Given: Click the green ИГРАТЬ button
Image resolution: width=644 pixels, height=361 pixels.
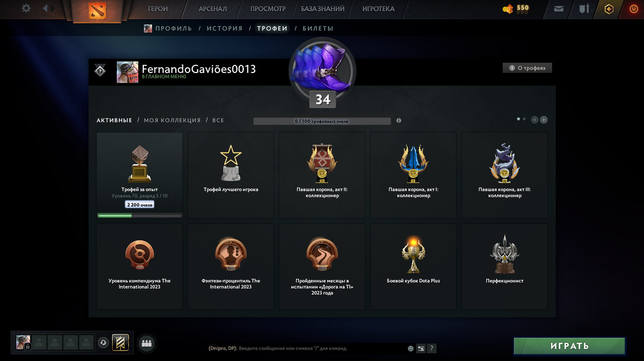Looking at the screenshot, I should [570, 346].
